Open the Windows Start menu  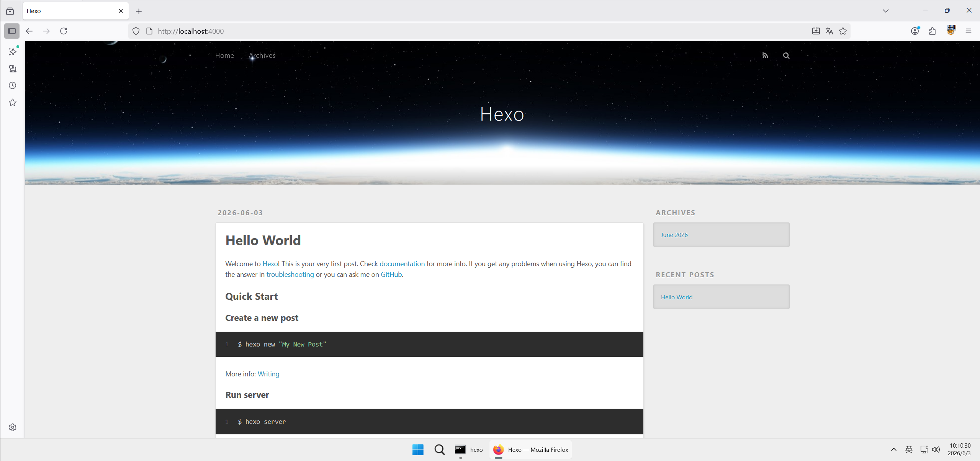(x=418, y=450)
